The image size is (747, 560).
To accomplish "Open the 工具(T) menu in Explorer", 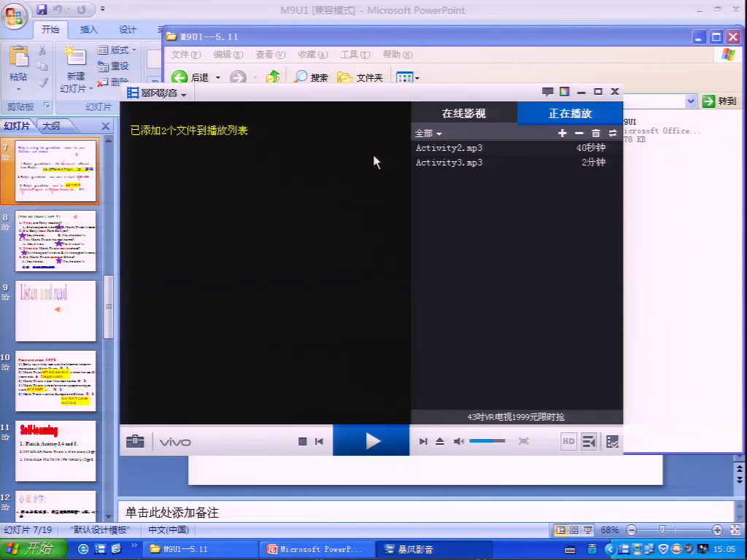I will pos(355,55).
